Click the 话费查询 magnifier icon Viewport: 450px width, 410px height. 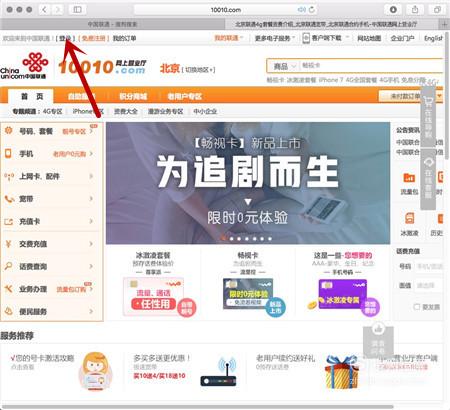click(8, 266)
